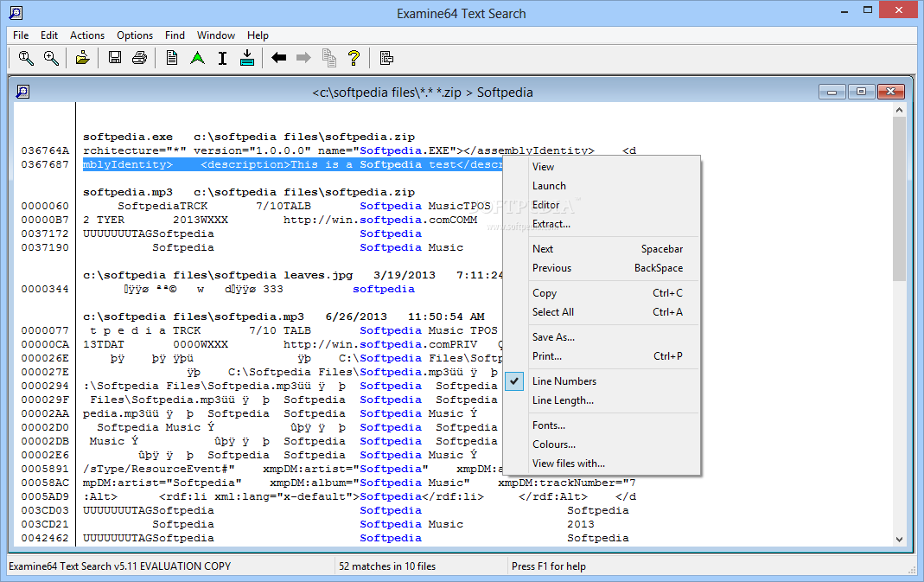Open the Edit menu
Viewport: 924px width, 582px height.
click(x=49, y=35)
